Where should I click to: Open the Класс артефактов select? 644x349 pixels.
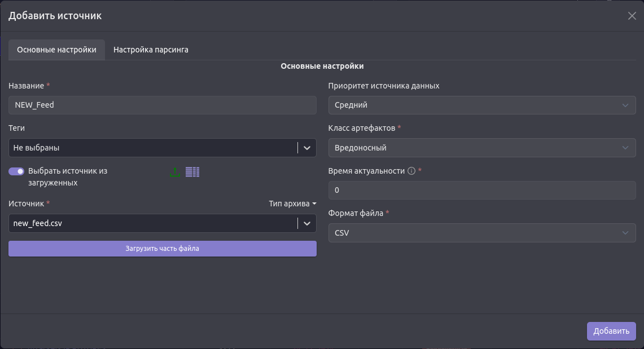(481, 148)
